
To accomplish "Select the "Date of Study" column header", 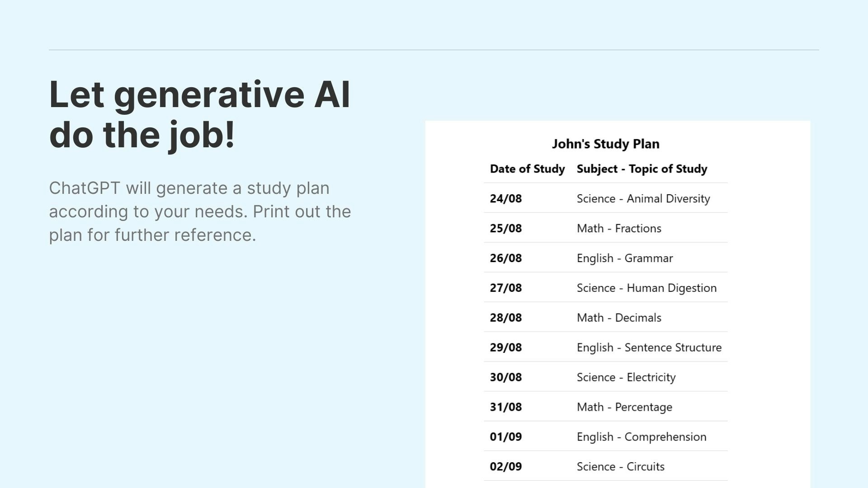I will (x=527, y=169).
